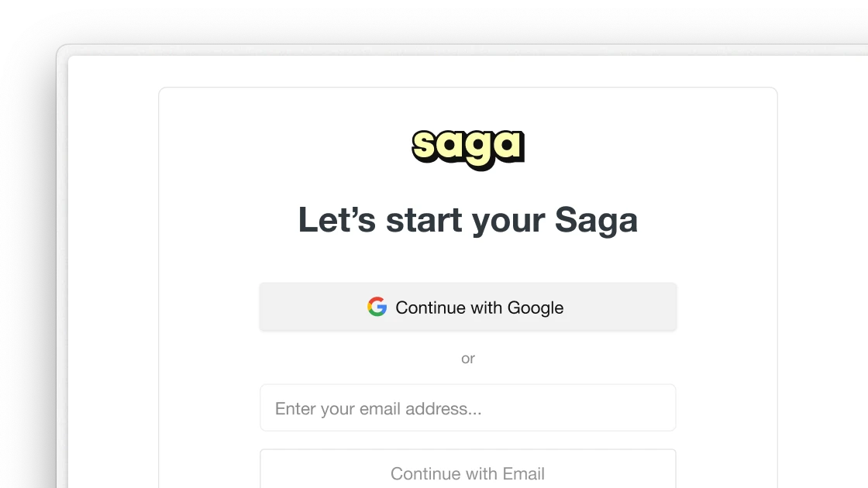This screenshot has width=868, height=488.
Task: Choose the email sign-in button
Action: click(467, 473)
